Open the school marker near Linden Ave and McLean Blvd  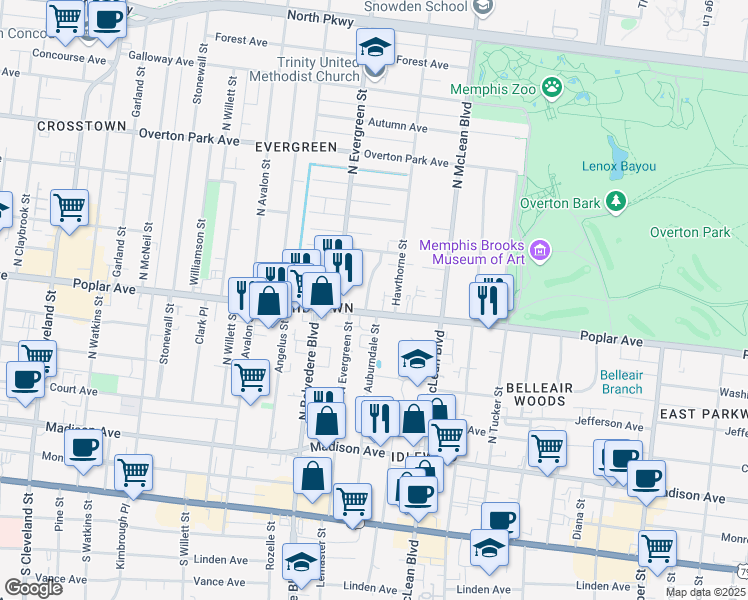489,548
